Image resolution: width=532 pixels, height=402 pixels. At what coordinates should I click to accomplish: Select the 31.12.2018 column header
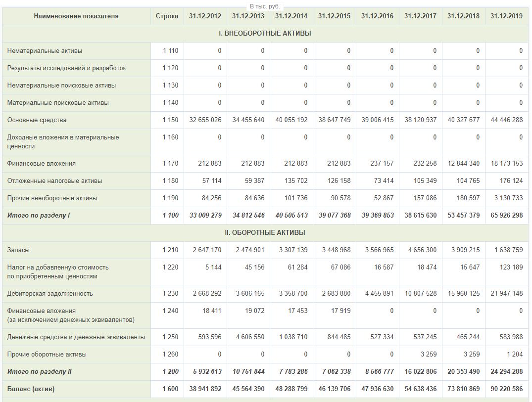pos(464,16)
